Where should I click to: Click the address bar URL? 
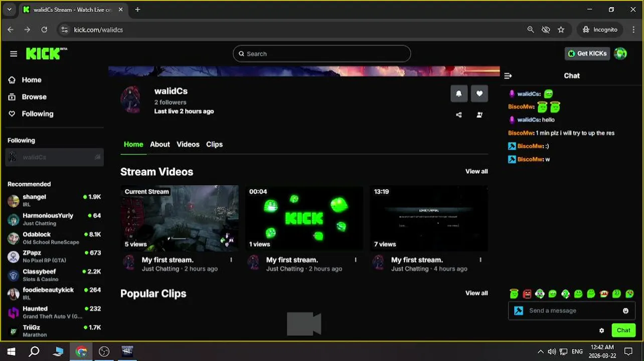98,30
